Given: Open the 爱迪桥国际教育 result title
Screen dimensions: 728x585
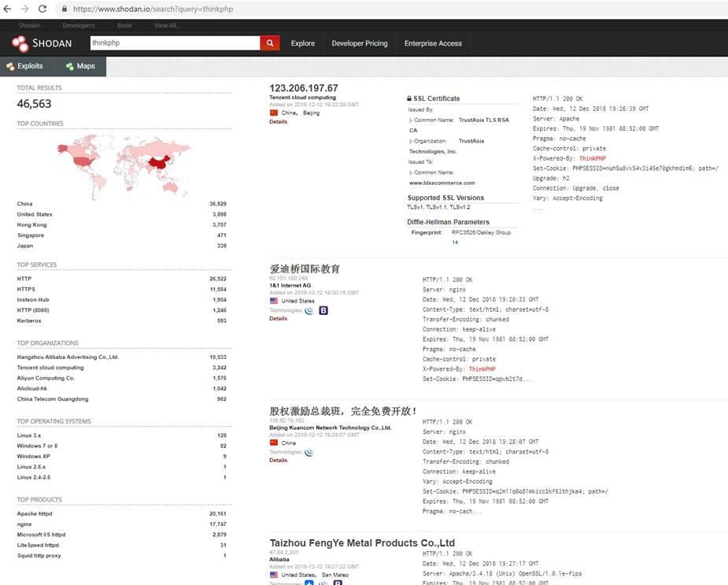Looking at the screenshot, I should [305, 269].
